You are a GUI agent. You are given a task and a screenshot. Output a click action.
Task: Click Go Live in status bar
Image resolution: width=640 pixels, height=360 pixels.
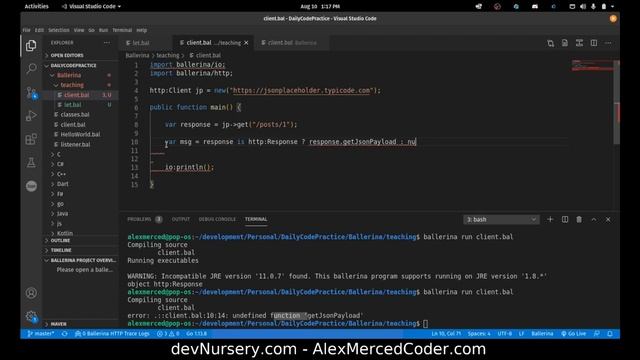click(x=573, y=334)
